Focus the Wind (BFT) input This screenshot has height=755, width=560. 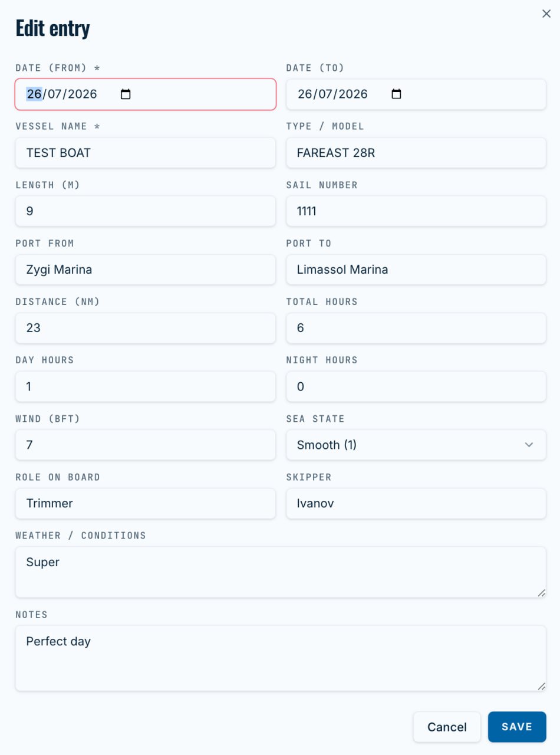[x=146, y=445]
